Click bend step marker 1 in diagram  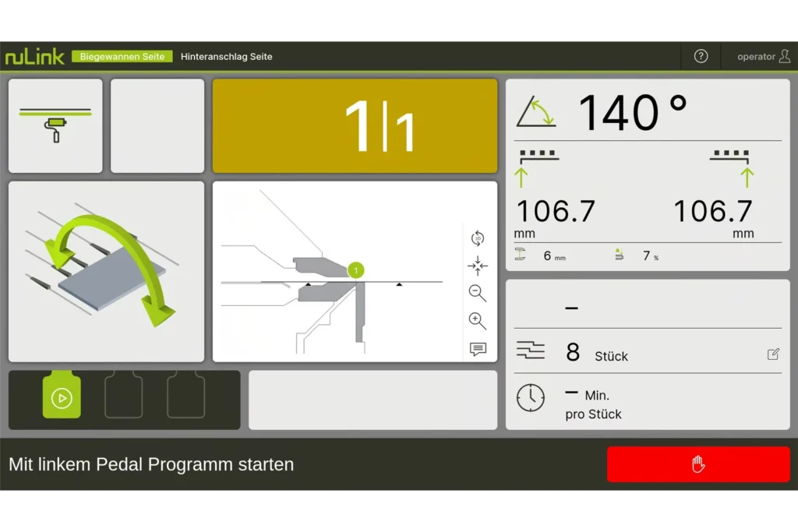(355, 270)
